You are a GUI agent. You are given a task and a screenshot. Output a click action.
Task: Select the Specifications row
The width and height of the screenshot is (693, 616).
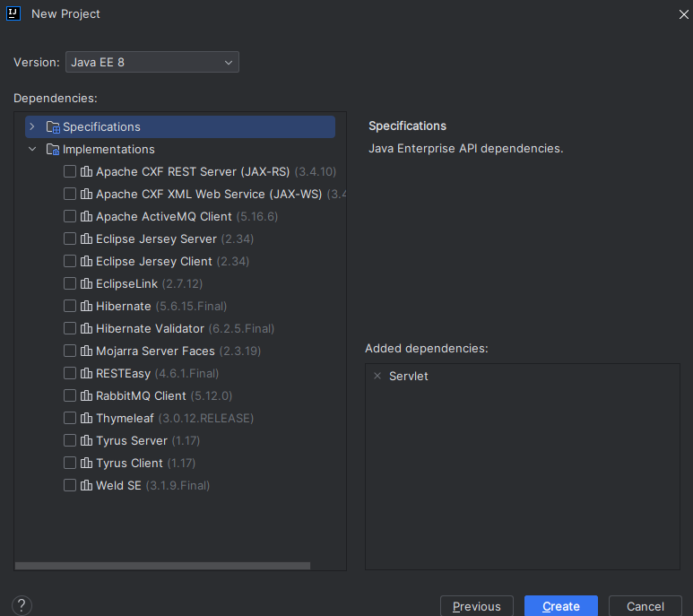point(180,126)
